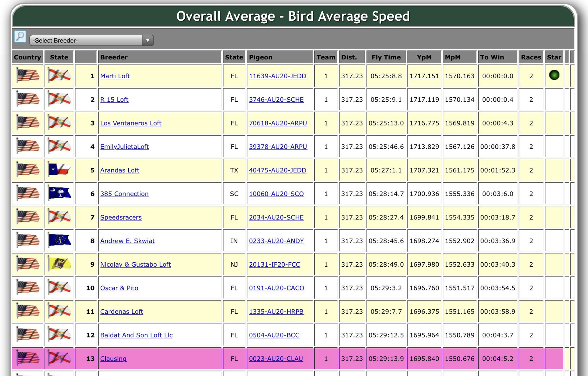Click the New Jersey flag in Nicolay & Gustabo row

point(59,264)
